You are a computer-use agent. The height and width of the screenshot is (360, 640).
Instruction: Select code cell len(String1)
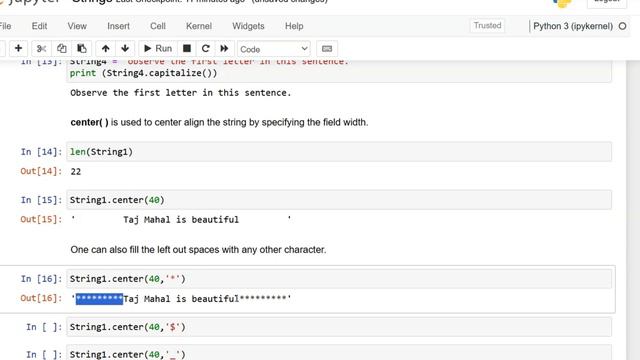339,152
